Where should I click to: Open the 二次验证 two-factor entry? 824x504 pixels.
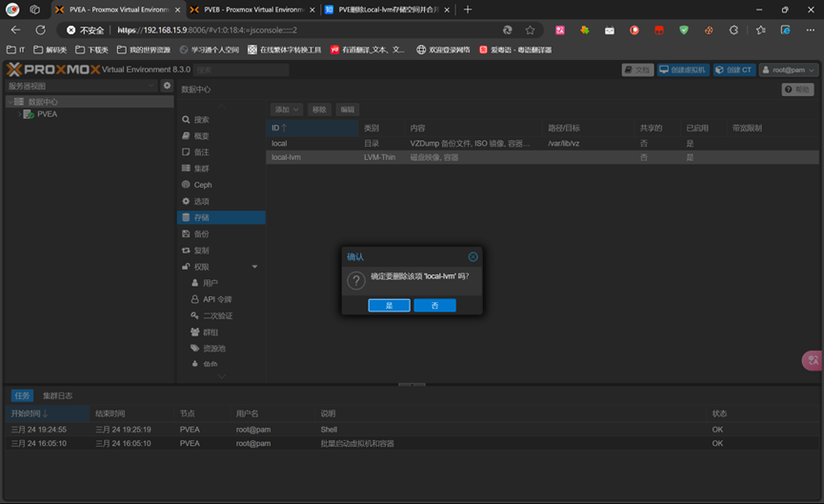[x=221, y=316]
